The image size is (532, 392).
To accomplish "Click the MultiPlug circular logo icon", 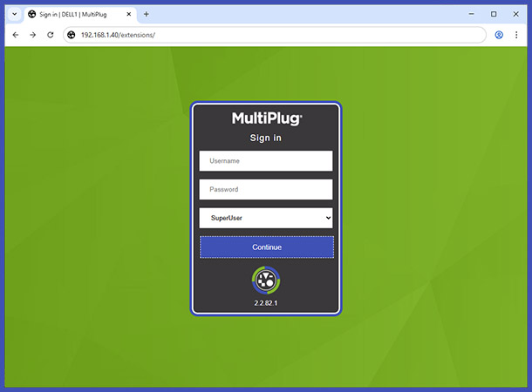I will pos(266,280).
